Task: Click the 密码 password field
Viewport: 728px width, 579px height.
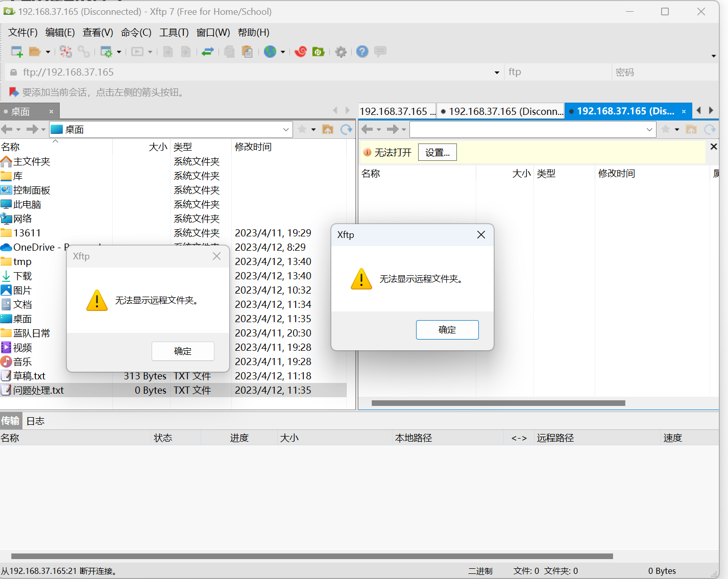Action: click(664, 73)
